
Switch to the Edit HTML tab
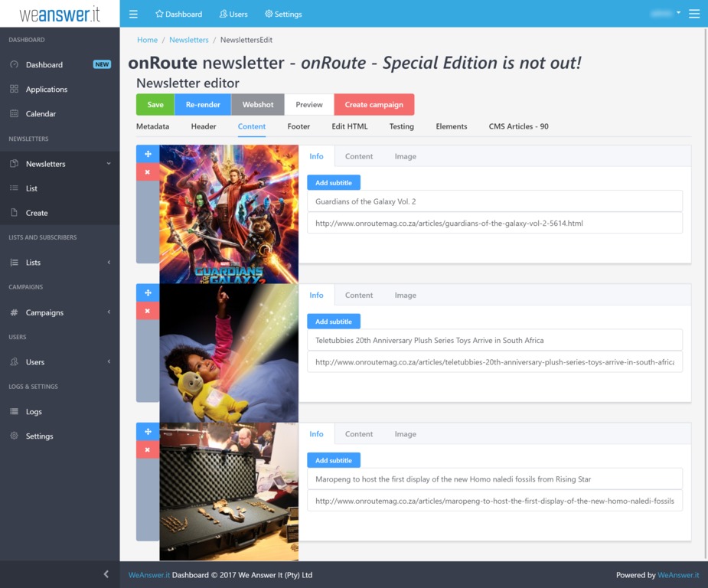tap(349, 126)
